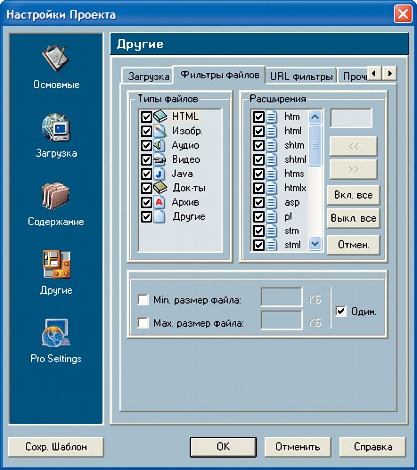Open the Загрузка sidebar section icon
This screenshot has width=417, height=470.
coord(56,127)
